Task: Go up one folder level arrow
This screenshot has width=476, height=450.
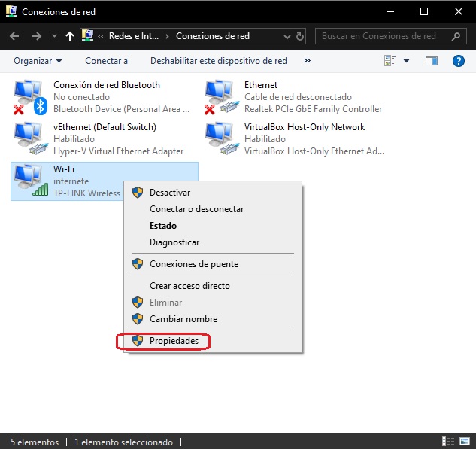Action: (x=70, y=36)
